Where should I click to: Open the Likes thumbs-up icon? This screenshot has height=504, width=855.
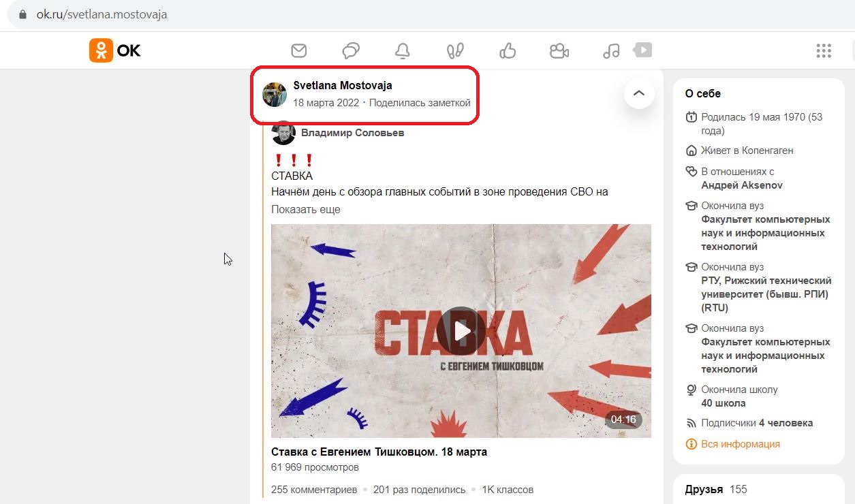click(507, 50)
